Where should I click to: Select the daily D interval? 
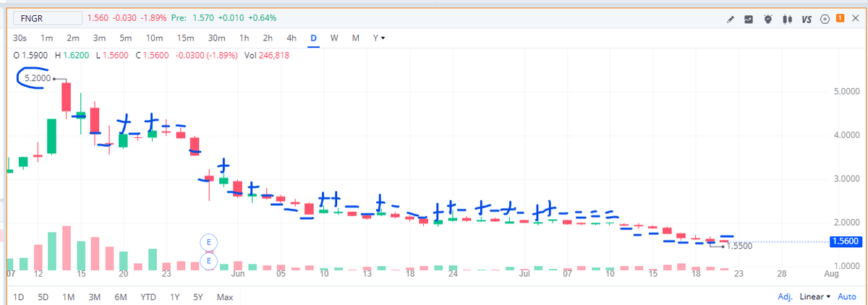[314, 38]
